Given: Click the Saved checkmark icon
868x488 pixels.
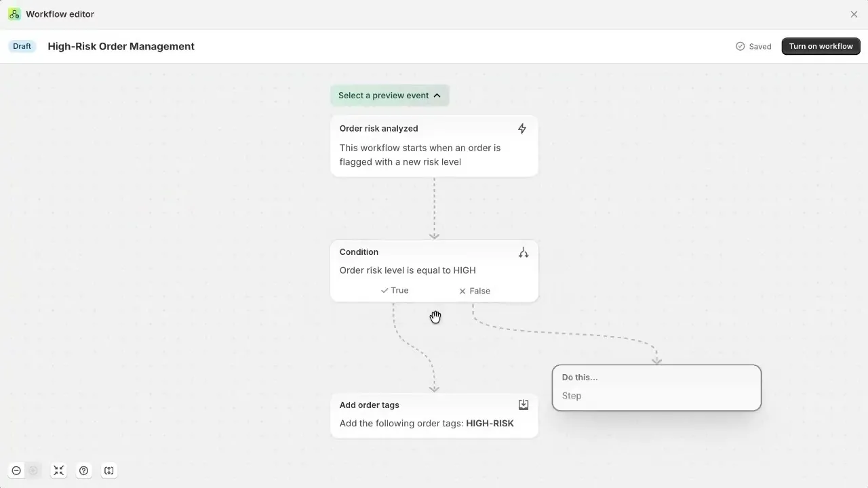Looking at the screenshot, I should point(740,46).
